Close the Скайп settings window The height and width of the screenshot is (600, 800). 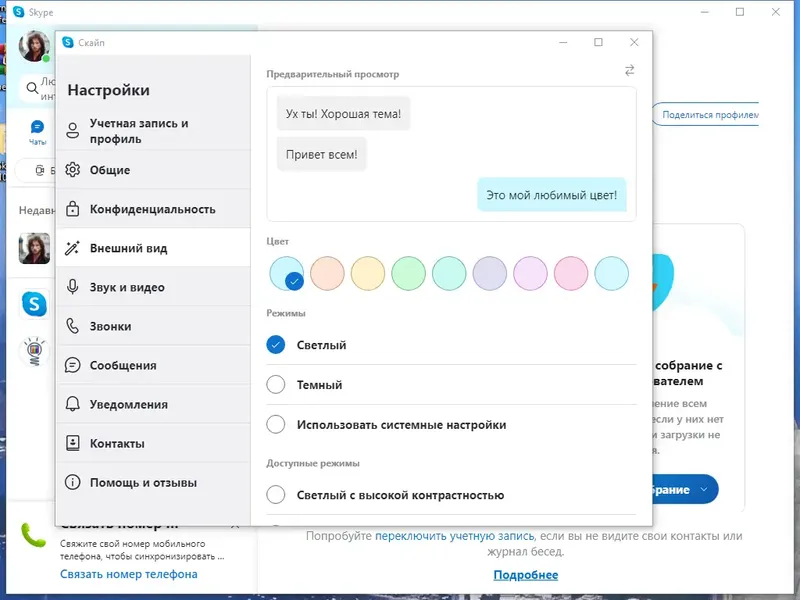coord(634,42)
